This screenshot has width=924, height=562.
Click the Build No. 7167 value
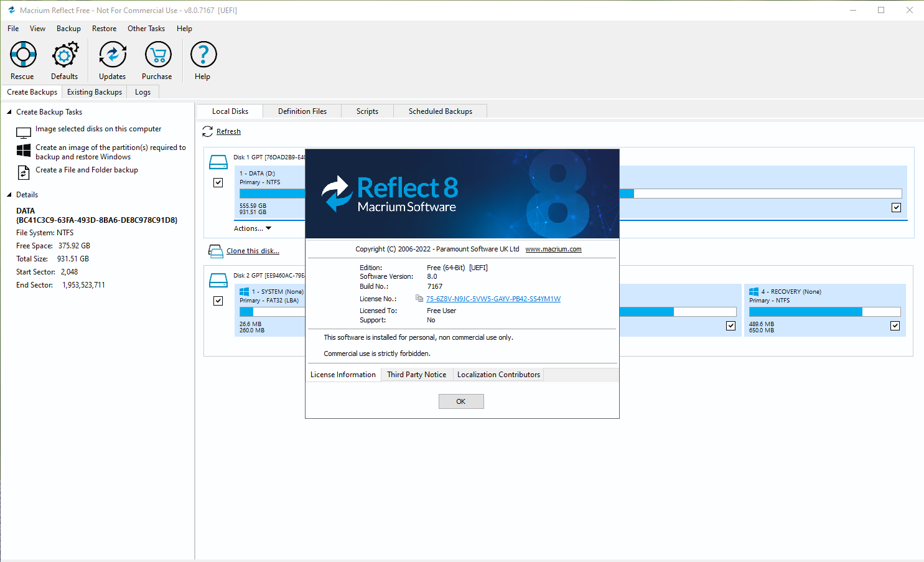(x=435, y=286)
